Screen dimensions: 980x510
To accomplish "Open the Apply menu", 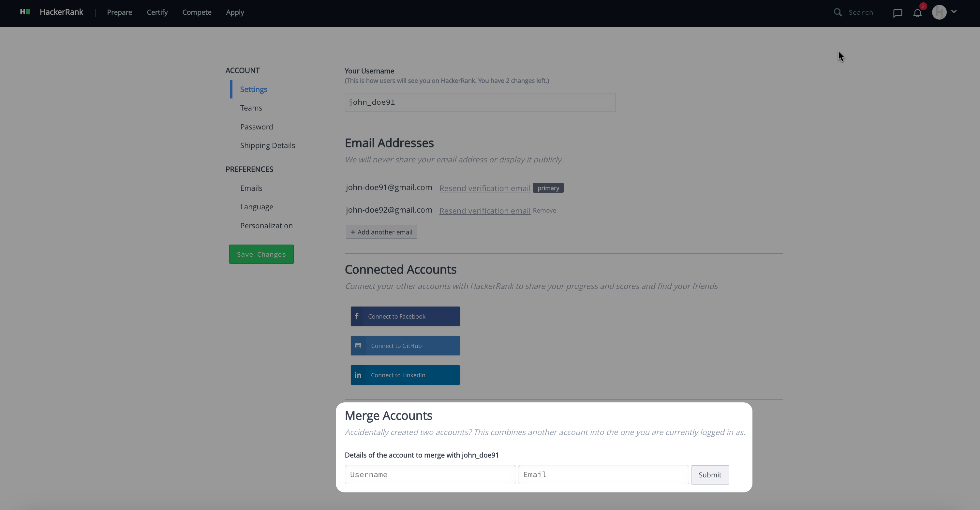I will [x=235, y=12].
